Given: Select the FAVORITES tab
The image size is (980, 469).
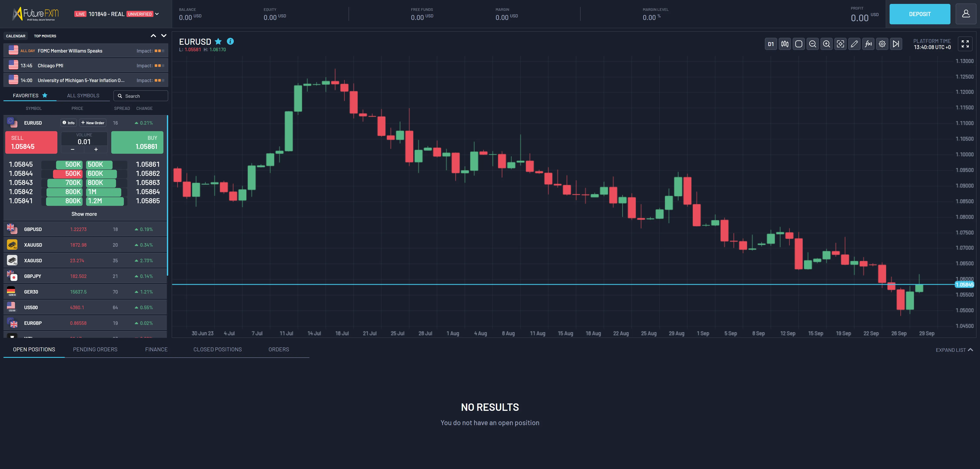Looking at the screenshot, I should pyautogui.click(x=30, y=95).
